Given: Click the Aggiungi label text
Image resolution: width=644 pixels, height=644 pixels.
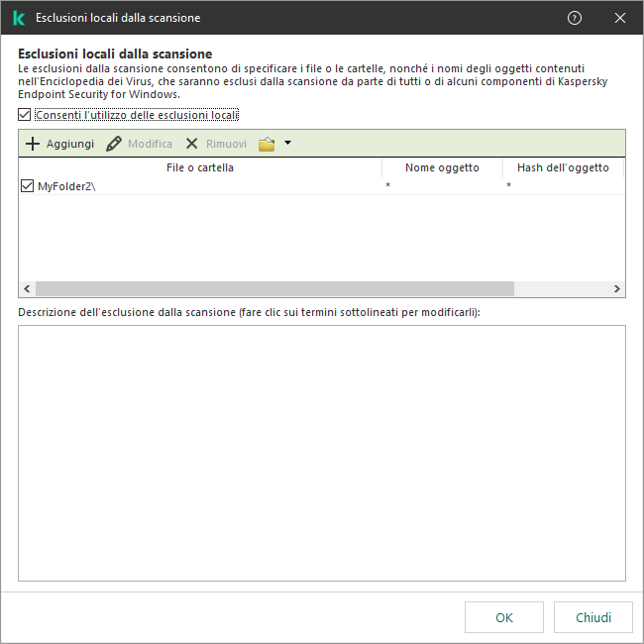Looking at the screenshot, I should pyautogui.click(x=70, y=144).
